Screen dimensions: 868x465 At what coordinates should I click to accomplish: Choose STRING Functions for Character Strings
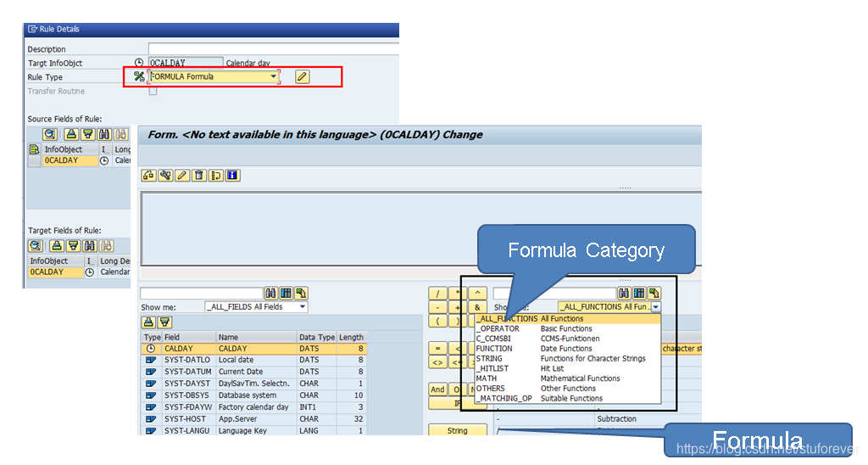[x=568, y=359]
